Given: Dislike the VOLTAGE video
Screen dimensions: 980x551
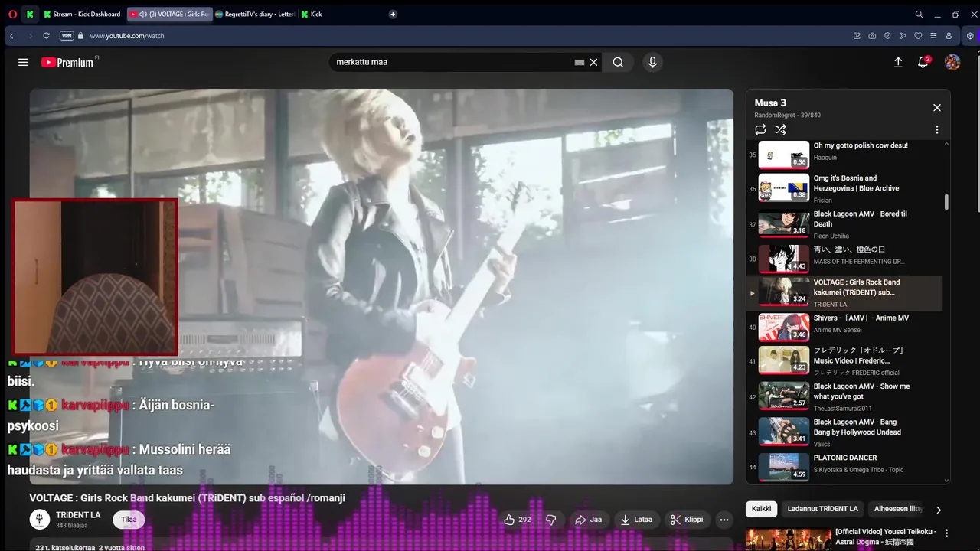Looking at the screenshot, I should pos(550,520).
